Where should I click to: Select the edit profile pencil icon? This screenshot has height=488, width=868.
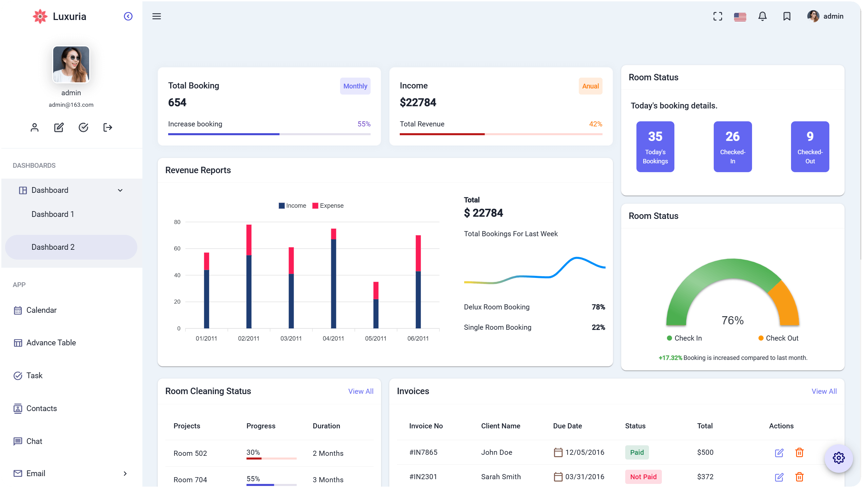coord(59,127)
